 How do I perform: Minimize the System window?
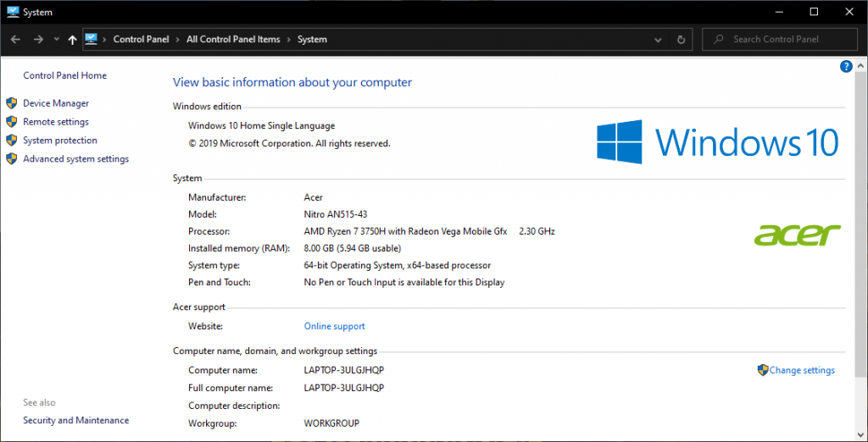point(780,12)
